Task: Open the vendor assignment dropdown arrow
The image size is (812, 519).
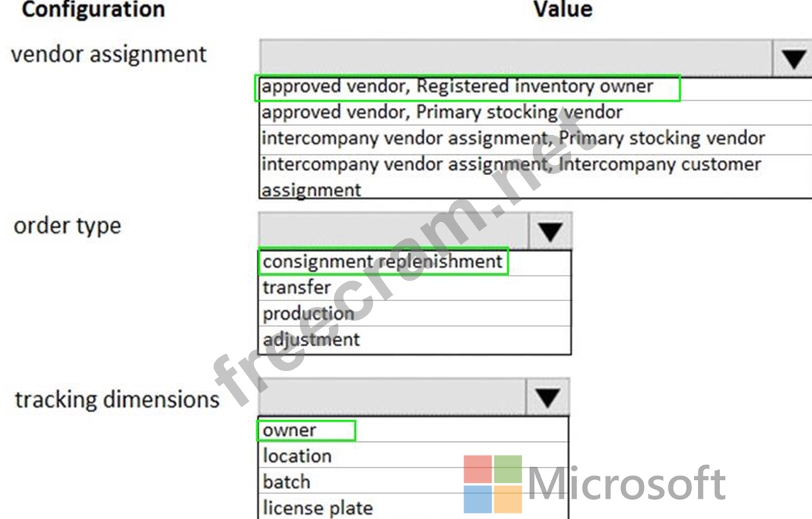Action: tap(792, 59)
